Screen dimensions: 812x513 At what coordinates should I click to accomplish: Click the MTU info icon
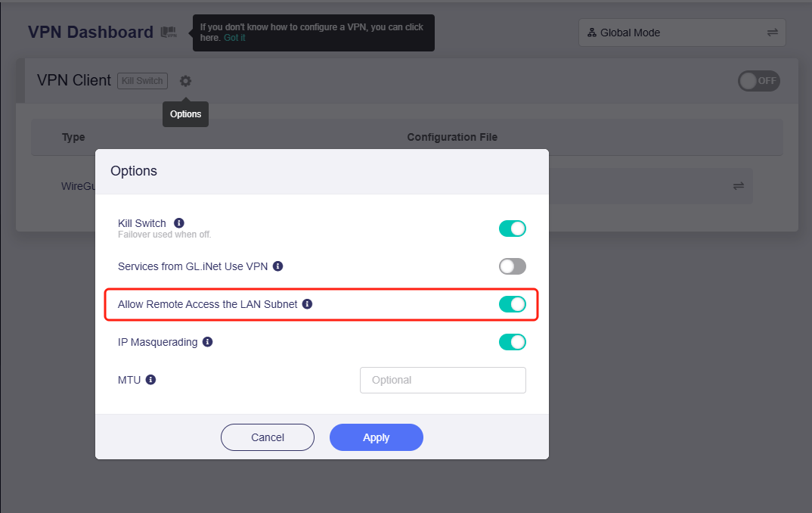click(x=150, y=380)
